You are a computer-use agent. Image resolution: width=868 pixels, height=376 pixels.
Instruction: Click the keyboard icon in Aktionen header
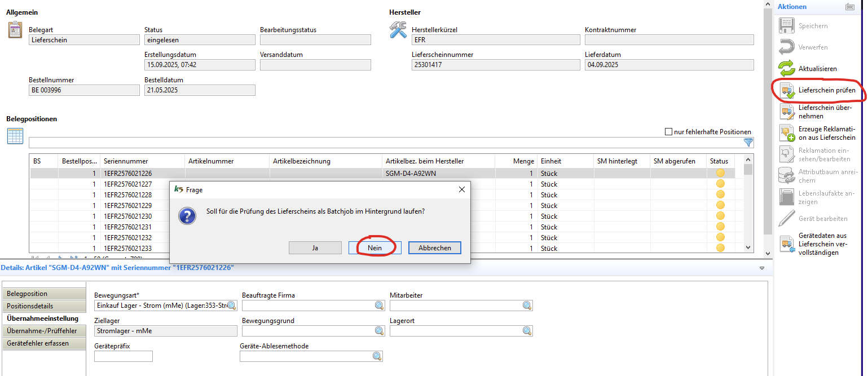click(x=849, y=7)
